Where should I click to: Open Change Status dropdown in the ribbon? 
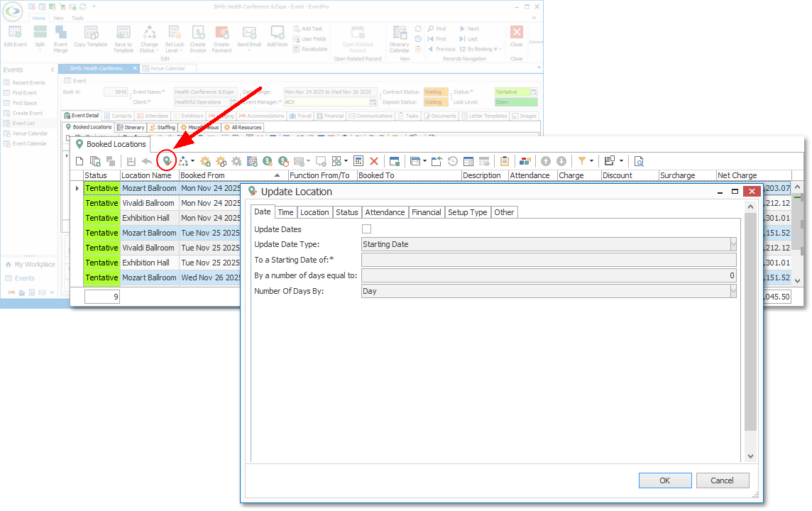[149, 39]
